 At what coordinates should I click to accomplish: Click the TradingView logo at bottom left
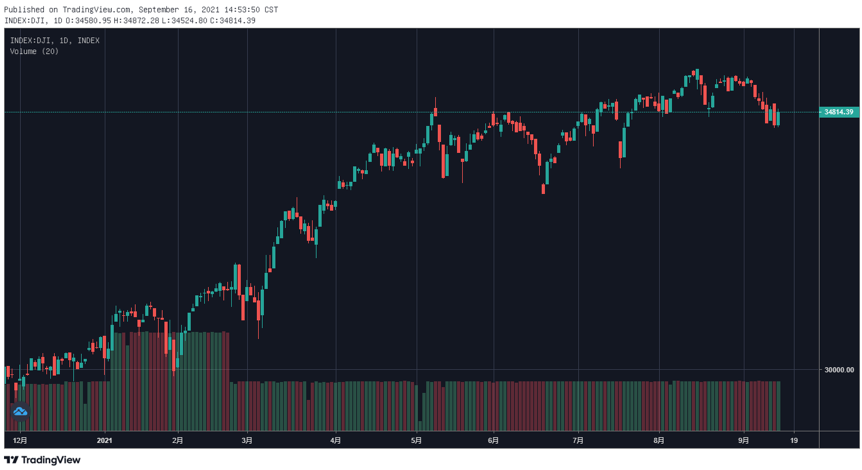point(42,460)
